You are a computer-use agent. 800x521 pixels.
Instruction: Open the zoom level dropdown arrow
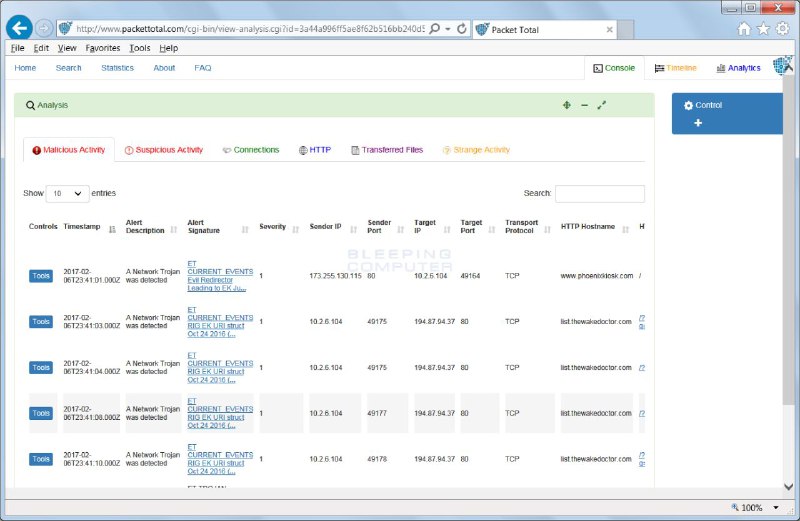click(776, 507)
